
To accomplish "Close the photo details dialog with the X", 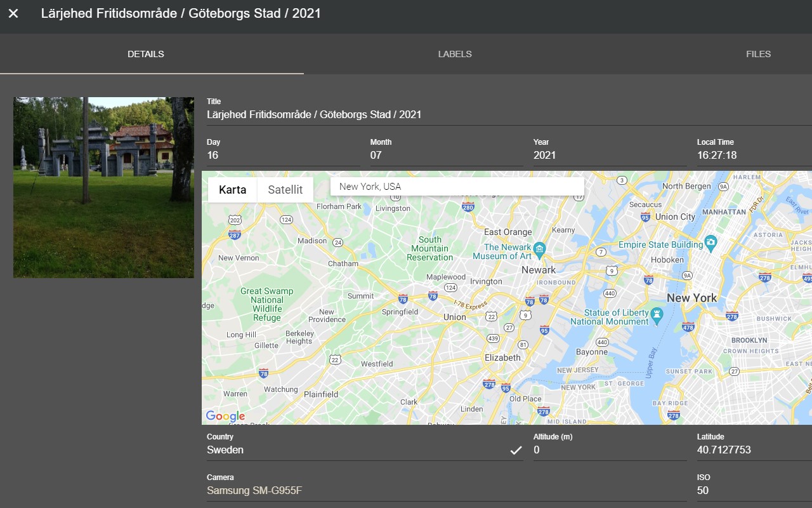I will point(13,13).
